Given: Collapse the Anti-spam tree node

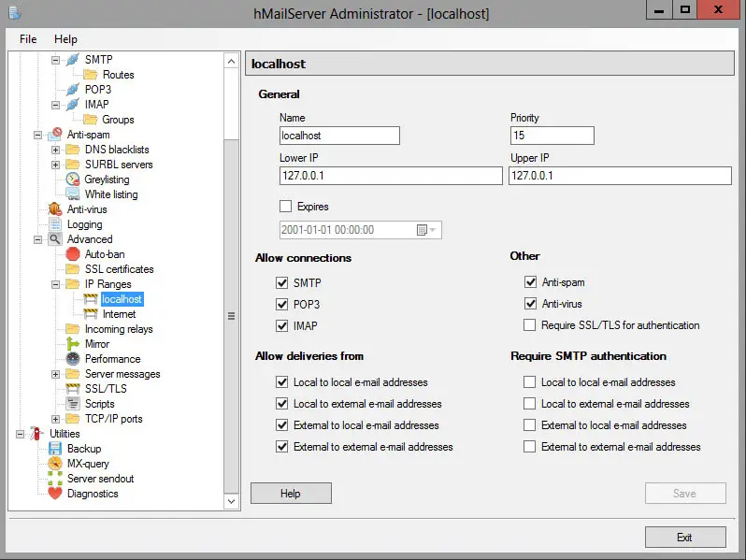Looking at the screenshot, I should click(x=38, y=135).
